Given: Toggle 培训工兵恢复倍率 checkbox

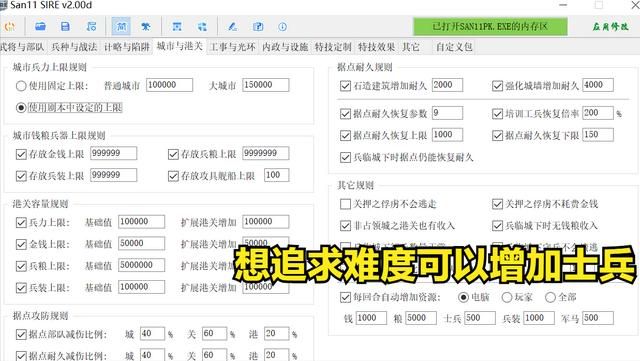Looking at the screenshot, I should pos(497,114).
